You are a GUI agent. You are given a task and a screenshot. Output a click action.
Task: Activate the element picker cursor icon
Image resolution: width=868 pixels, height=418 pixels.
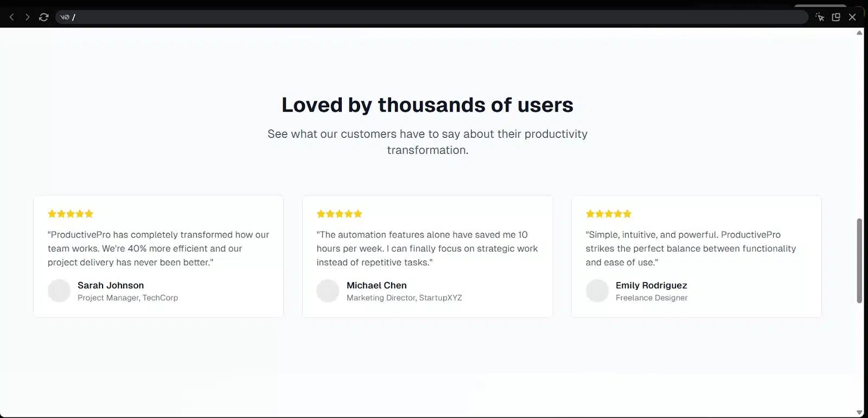coord(820,17)
